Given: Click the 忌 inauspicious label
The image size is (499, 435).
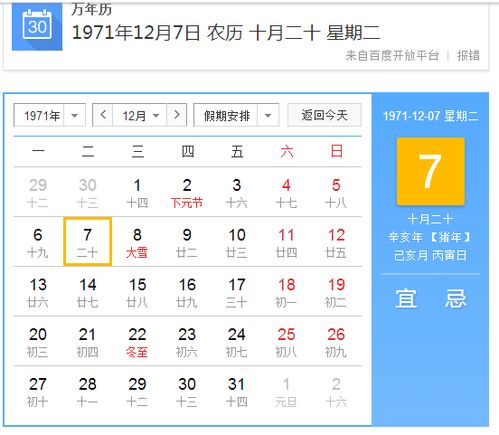Looking at the screenshot, I should [x=455, y=298].
